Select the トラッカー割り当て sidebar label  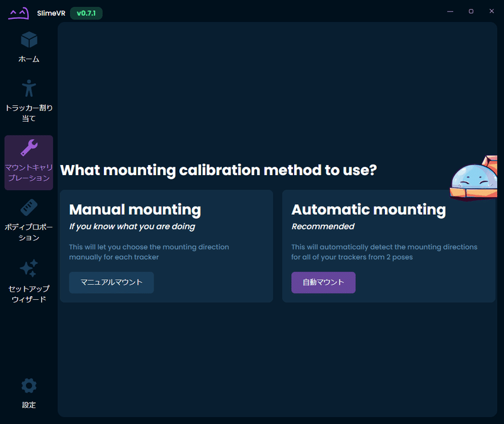29,113
